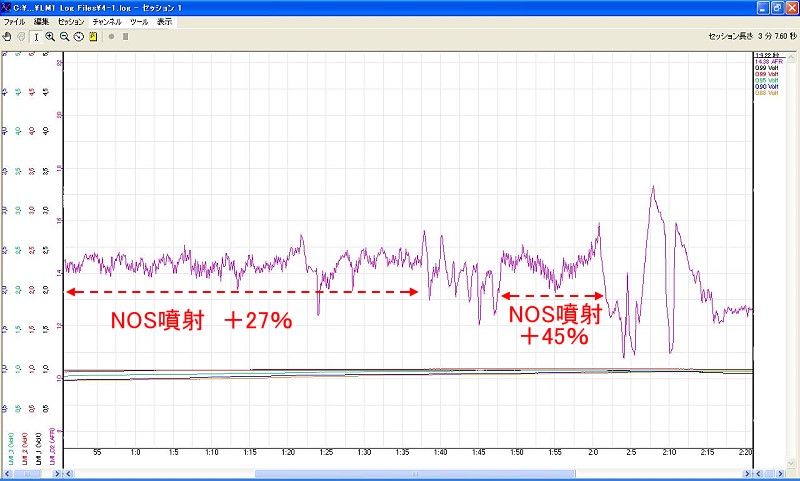Click the red 0.99 Volt legend entry
The image size is (800, 481).
point(766,74)
